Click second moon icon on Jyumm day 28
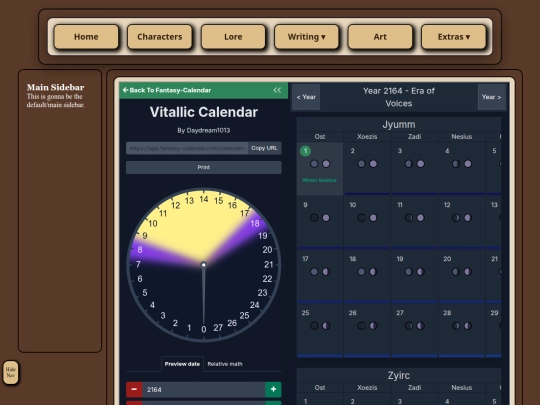This screenshot has width=540, height=405. [x=468, y=326]
